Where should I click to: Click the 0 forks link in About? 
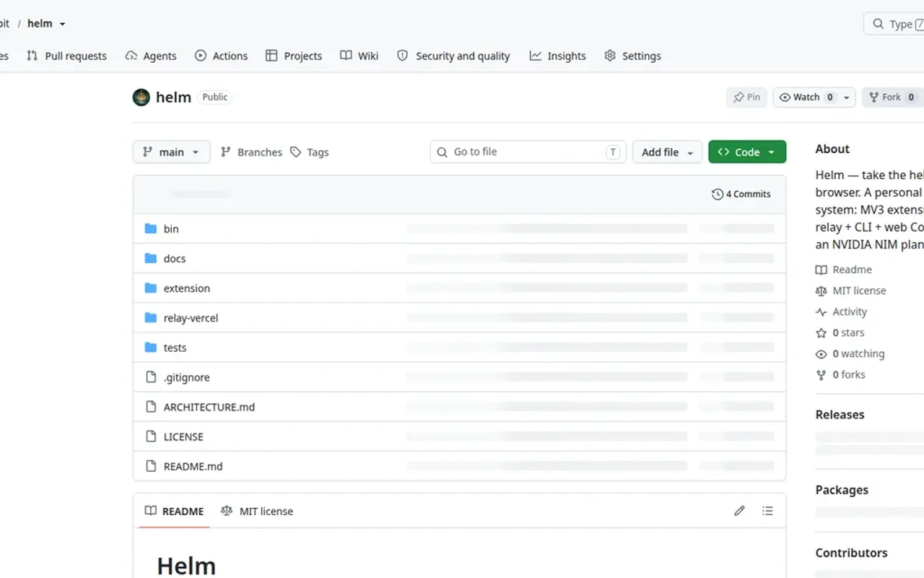(x=841, y=375)
